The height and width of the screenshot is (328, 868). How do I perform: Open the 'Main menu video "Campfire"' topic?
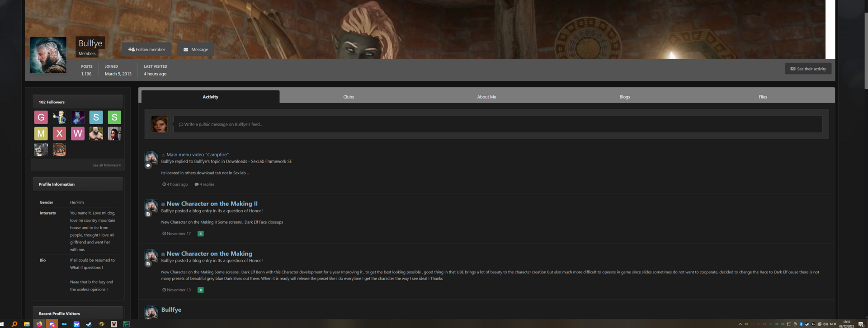click(x=198, y=155)
